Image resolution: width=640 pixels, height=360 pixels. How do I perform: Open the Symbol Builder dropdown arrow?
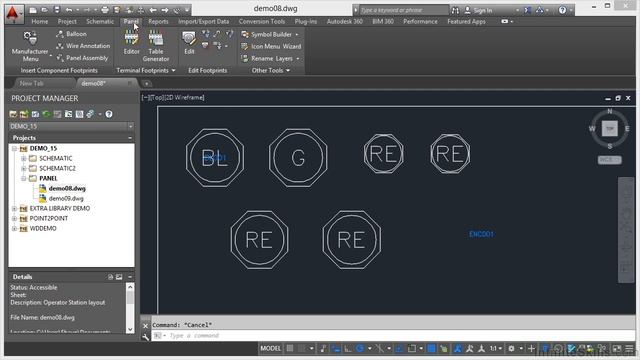tap(297, 34)
